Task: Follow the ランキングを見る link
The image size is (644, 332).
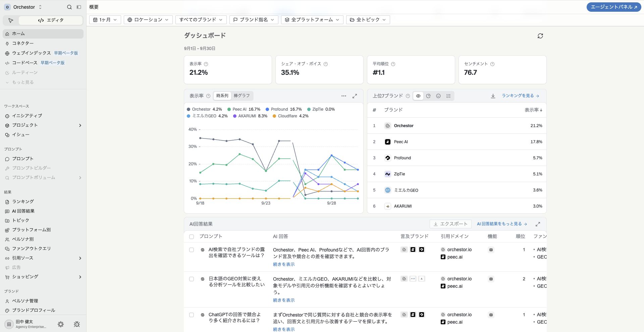Action: [520, 96]
